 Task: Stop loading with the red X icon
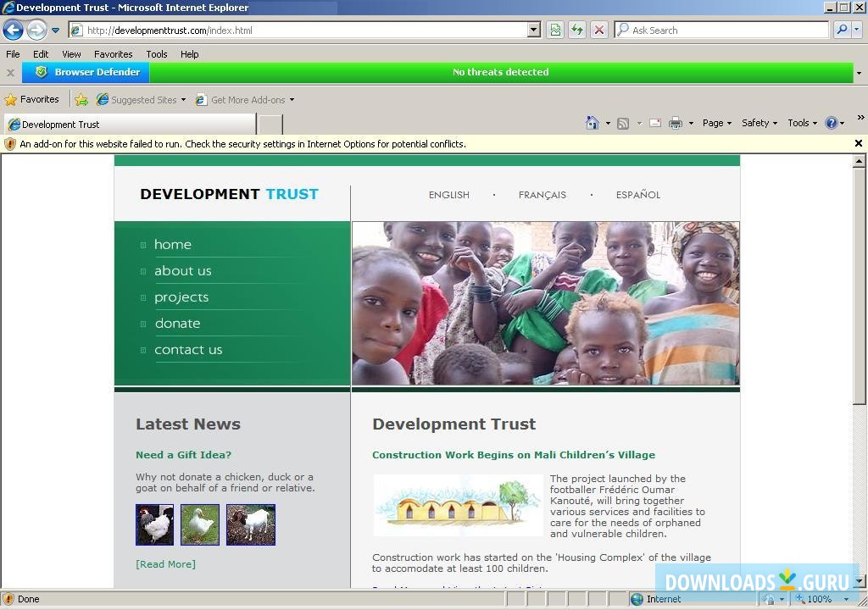tap(599, 30)
